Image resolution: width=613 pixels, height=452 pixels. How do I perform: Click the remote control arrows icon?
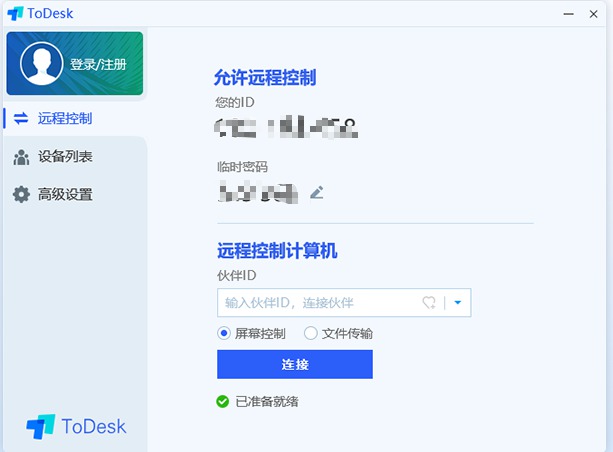click(x=21, y=118)
